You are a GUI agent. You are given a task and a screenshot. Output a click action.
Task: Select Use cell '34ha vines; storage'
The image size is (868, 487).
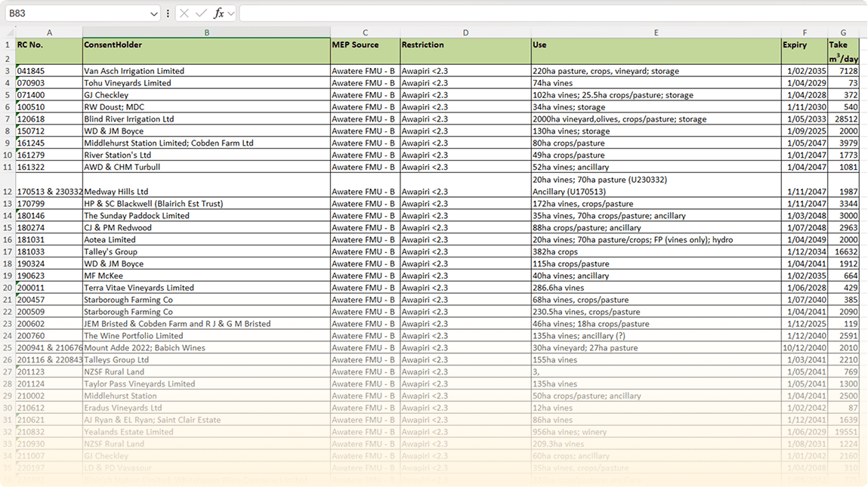point(656,106)
